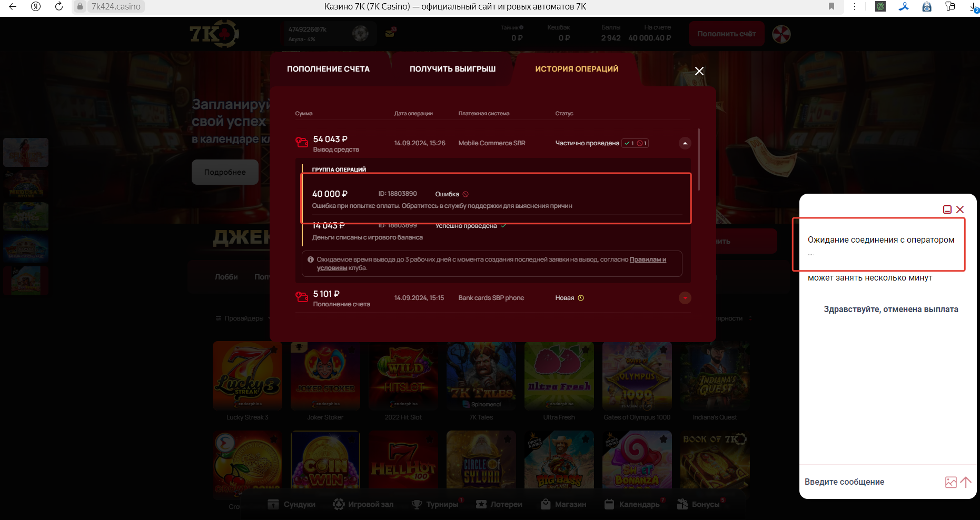Open the 4749226@7k profile block

pos(329,34)
